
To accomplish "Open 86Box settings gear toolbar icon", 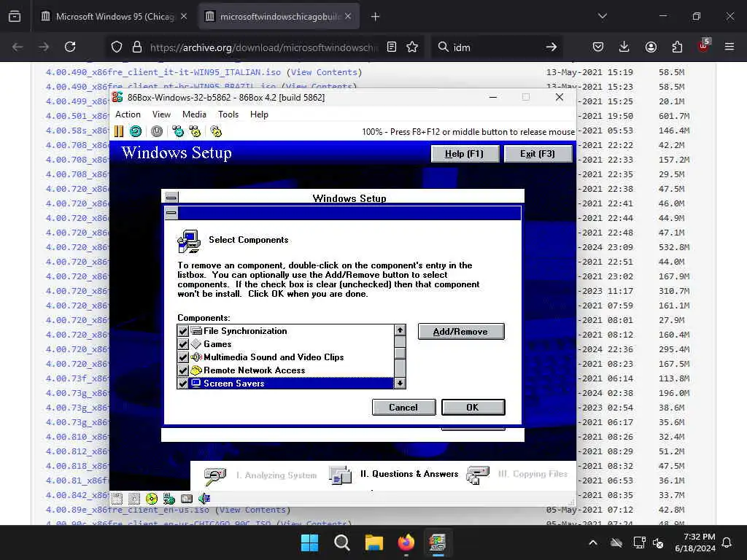I will click(216, 131).
